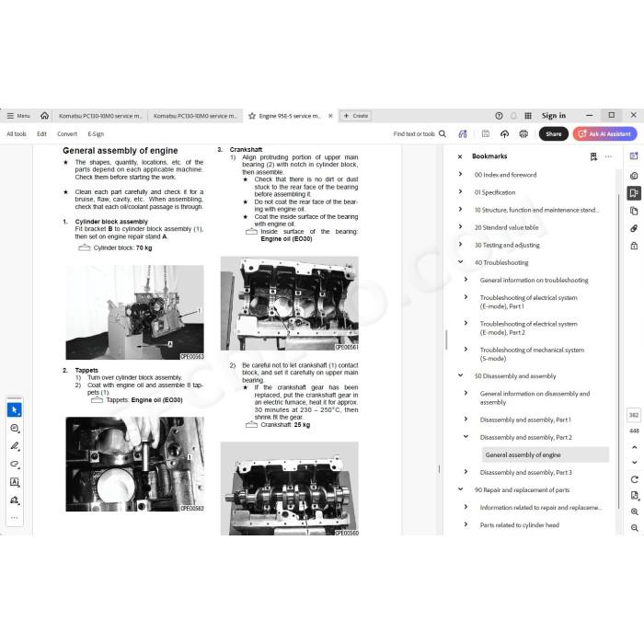Select the freehand draw loop tool

[15, 464]
